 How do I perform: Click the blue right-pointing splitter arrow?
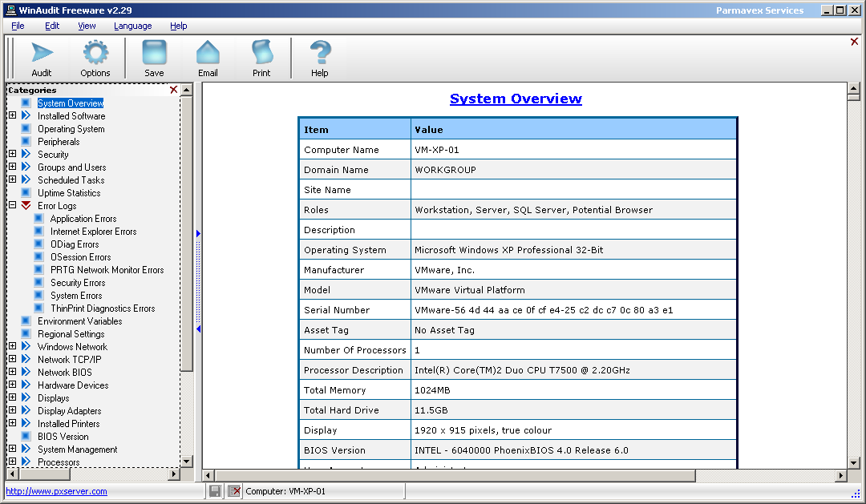coord(198,233)
